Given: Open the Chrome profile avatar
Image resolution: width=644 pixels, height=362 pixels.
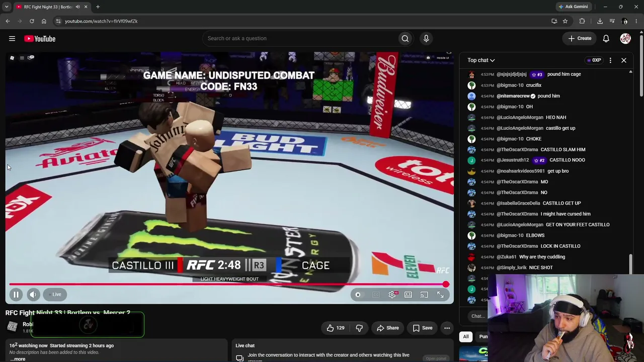Looking at the screenshot, I should click(x=625, y=21).
